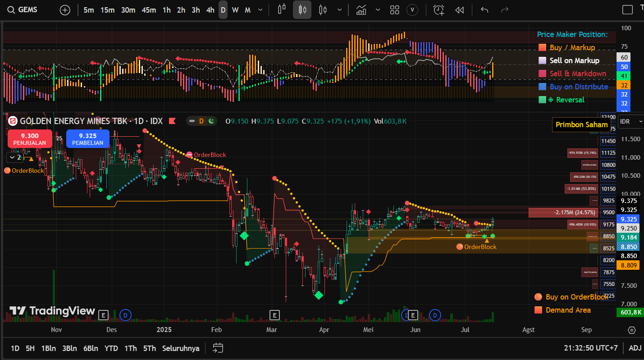Click the E earnings marker near March
The width and height of the screenshot is (644, 360).
[x=274, y=314]
